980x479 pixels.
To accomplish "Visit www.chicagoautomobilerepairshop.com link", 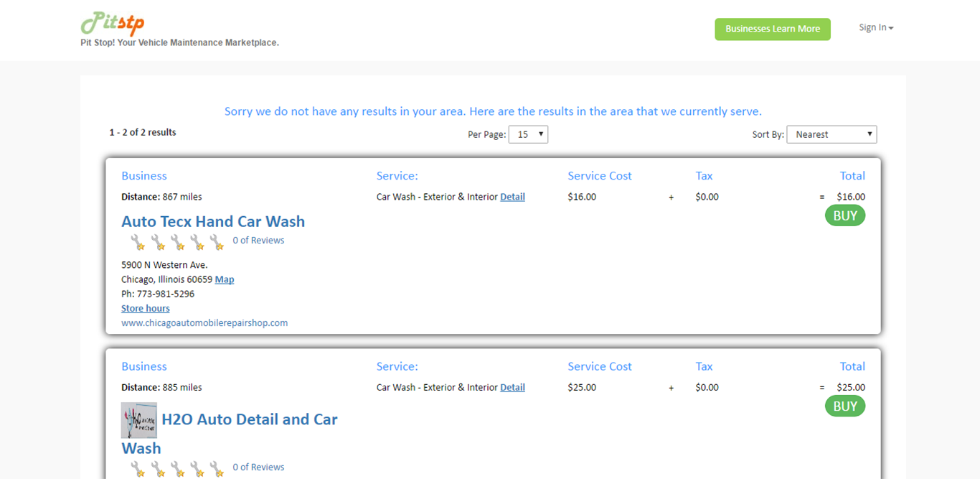I will click(204, 323).
